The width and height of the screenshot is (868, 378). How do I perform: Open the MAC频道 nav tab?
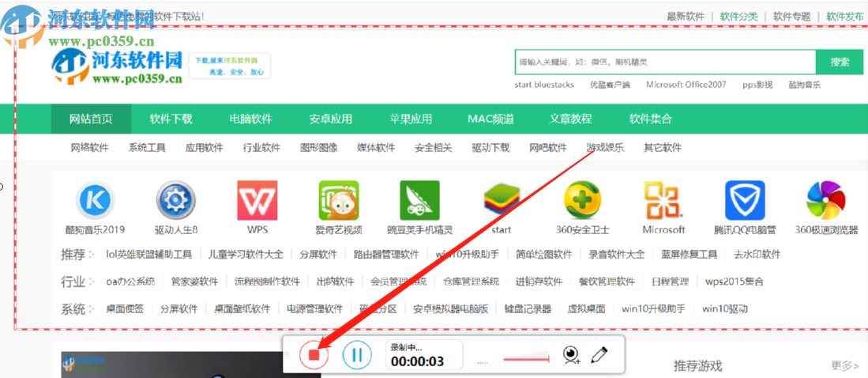(x=491, y=119)
